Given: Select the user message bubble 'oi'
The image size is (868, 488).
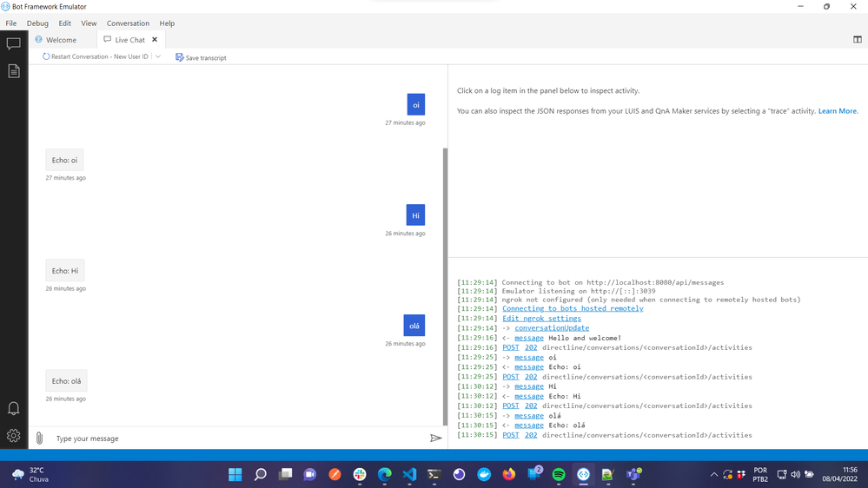Looking at the screenshot, I should pos(415,104).
